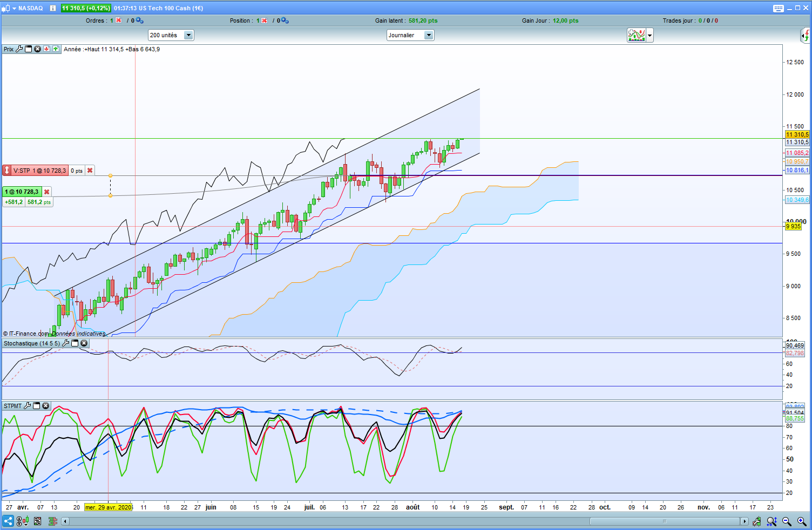Click the share chart icon
Viewport: 812px width, 530px height.
pyautogui.click(x=8, y=521)
